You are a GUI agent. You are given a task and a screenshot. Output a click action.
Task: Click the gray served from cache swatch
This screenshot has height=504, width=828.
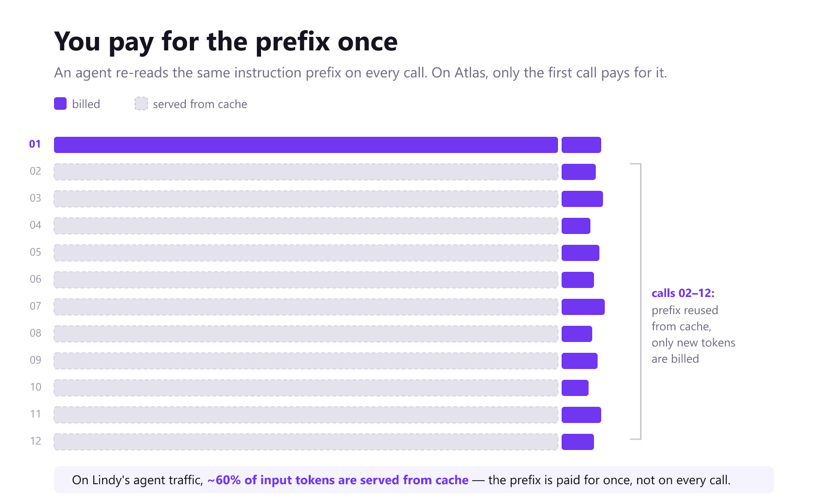coord(141,103)
